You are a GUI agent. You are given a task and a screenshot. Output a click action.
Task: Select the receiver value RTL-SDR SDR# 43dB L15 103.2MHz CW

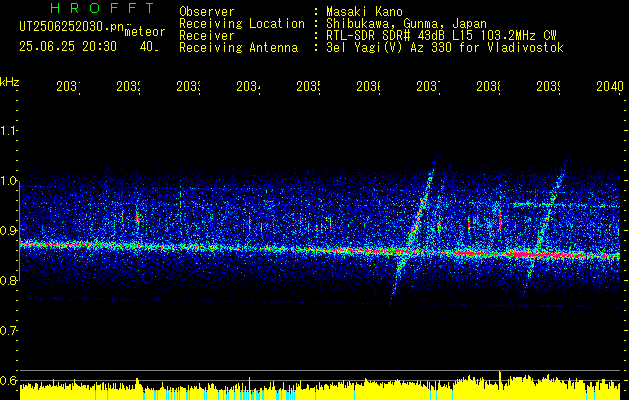(x=441, y=36)
